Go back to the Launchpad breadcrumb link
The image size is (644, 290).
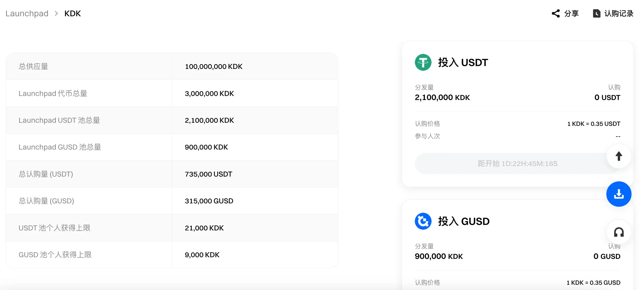point(27,13)
